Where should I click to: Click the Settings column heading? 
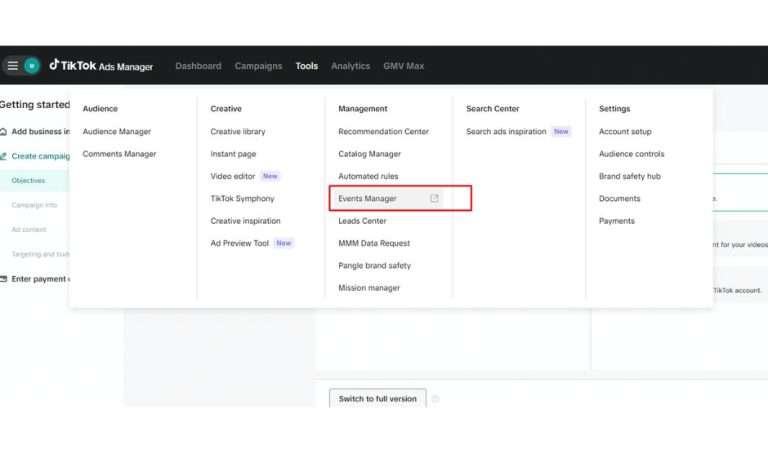tap(614, 109)
